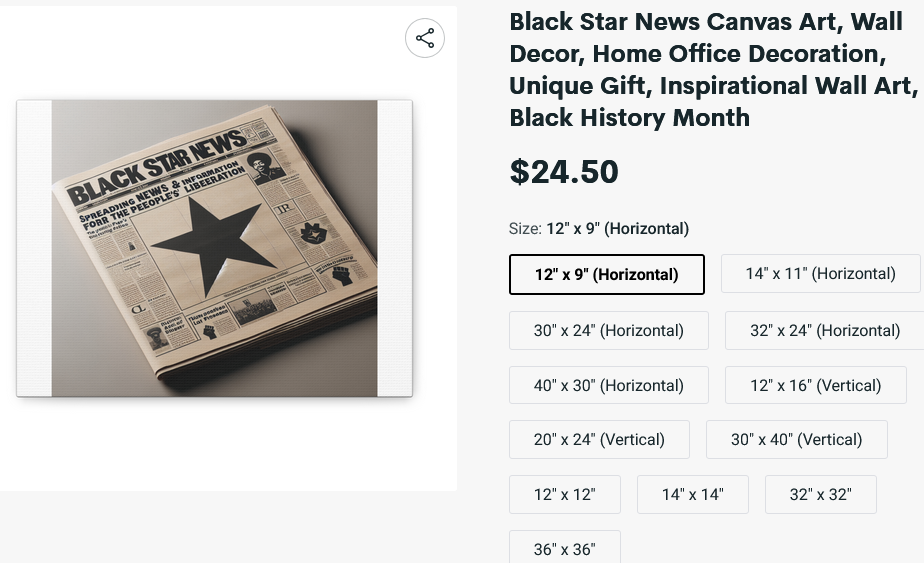The height and width of the screenshot is (563, 924).
Task: Pick the 20" x 24" (Vertical) option
Action: coord(599,439)
